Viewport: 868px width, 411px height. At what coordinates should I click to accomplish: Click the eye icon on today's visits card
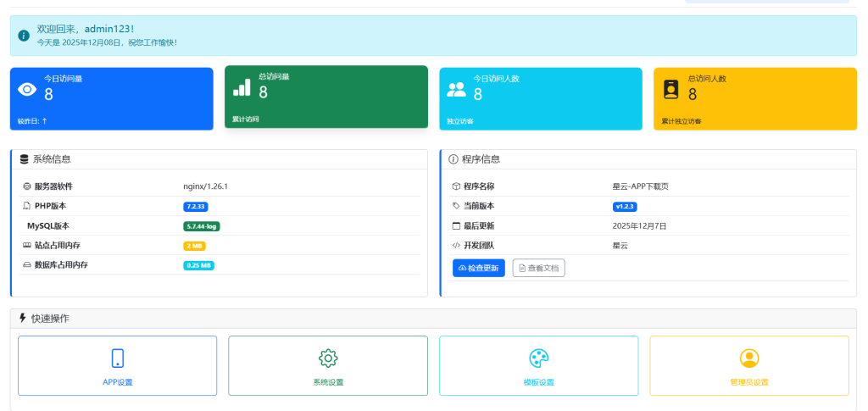[28, 89]
